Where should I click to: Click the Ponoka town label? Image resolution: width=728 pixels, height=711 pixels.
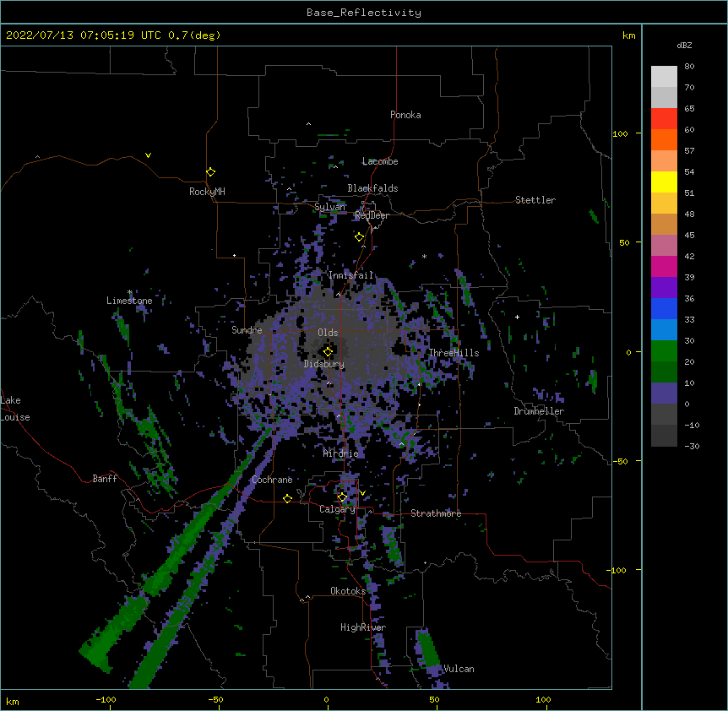point(405,115)
